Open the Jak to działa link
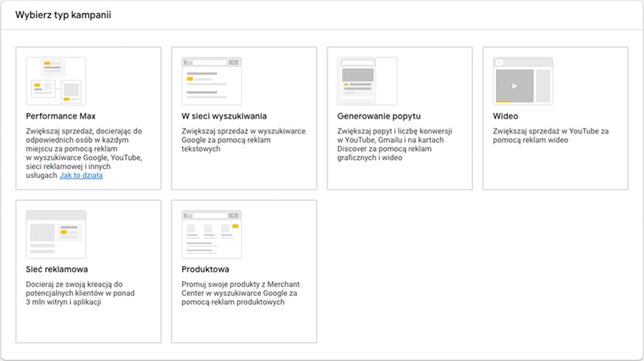The width and height of the screenshot is (644, 361). (x=81, y=175)
